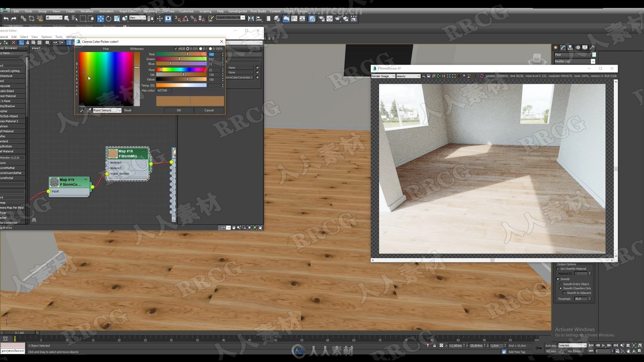644x362 pixels.
Task: Confirm color with the OK button
Action: (179, 110)
